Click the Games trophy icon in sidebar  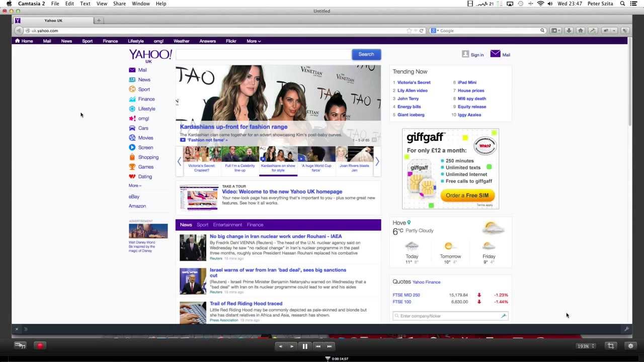click(x=132, y=167)
